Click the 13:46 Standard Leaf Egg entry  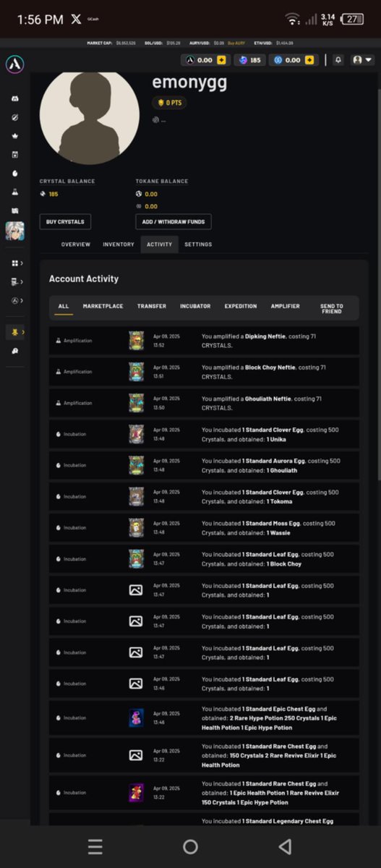[x=204, y=684]
